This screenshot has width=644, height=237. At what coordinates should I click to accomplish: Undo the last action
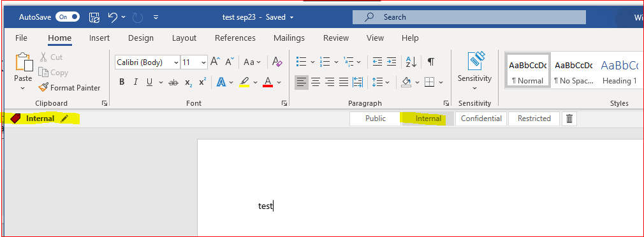coord(112,17)
